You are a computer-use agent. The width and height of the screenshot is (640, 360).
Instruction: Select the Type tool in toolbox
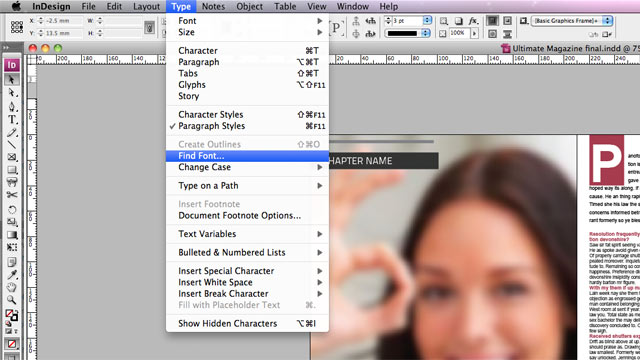12,119
